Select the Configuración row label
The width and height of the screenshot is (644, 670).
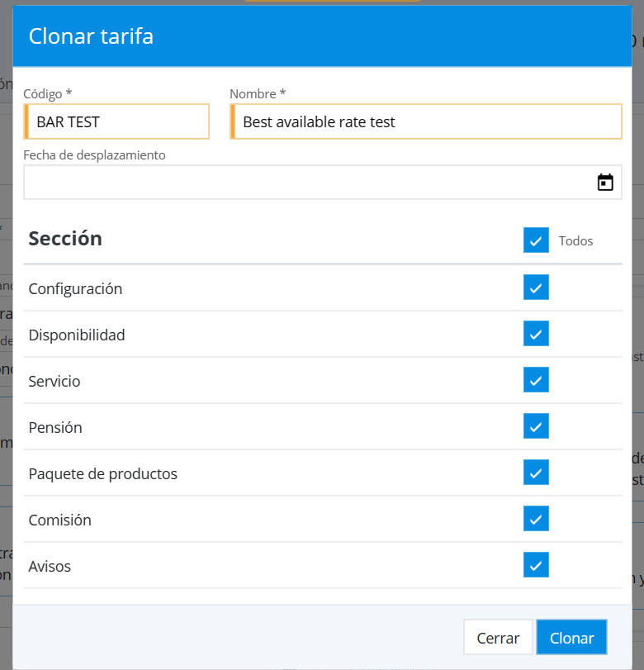[75, 289]
